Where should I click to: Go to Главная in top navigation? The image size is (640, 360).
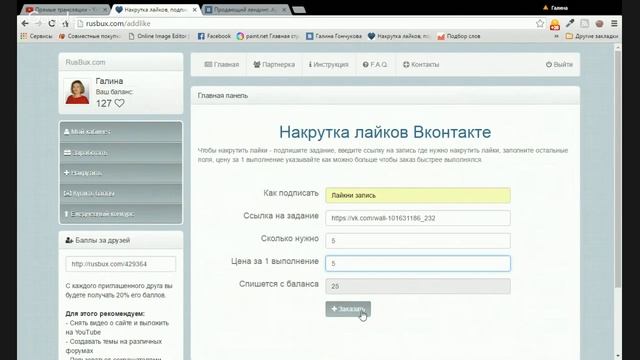click(222, 64)
